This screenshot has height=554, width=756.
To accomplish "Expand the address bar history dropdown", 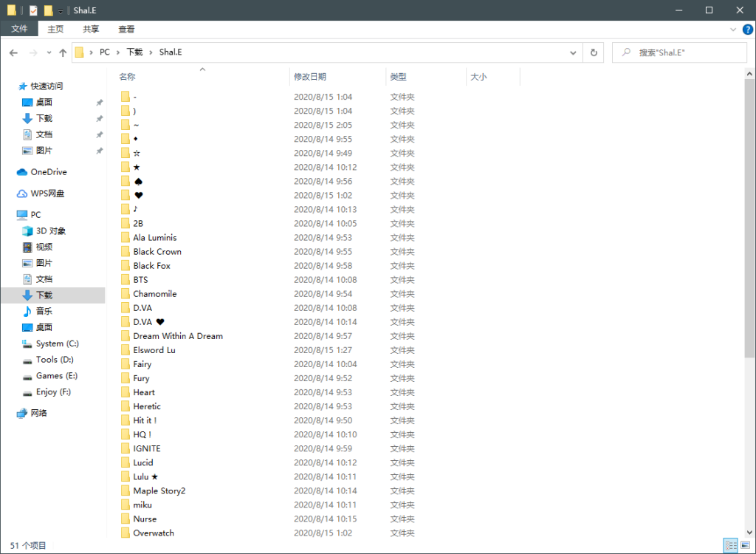I will (x=573, y=52).
